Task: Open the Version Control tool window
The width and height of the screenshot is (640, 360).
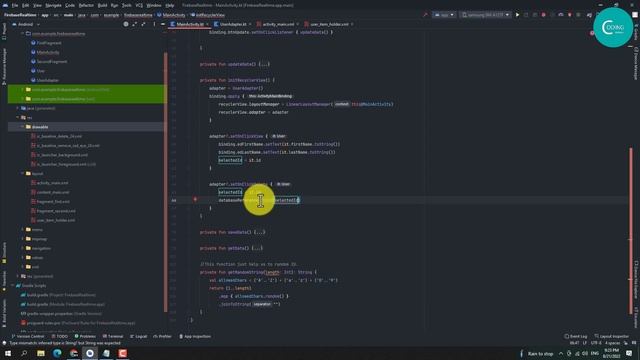Action: tap(28, 336)
